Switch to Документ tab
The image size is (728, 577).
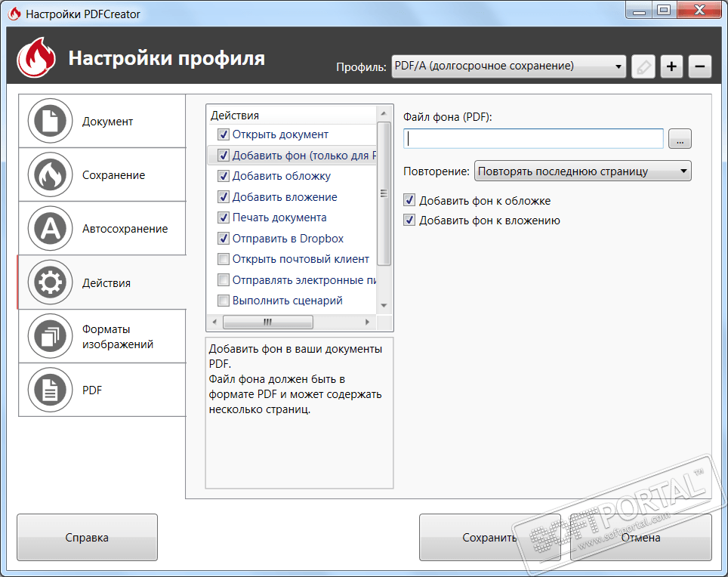pyautogui.click(x=102, y=121)
